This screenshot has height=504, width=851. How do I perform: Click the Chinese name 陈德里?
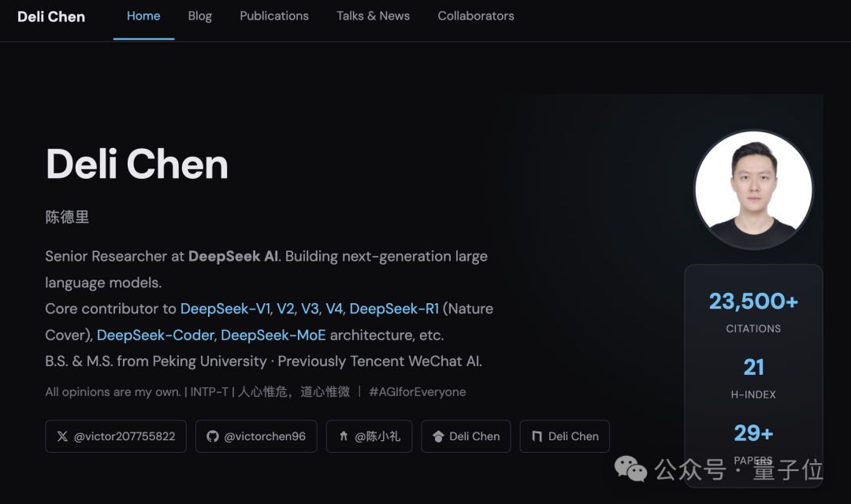tap(67, 217)
